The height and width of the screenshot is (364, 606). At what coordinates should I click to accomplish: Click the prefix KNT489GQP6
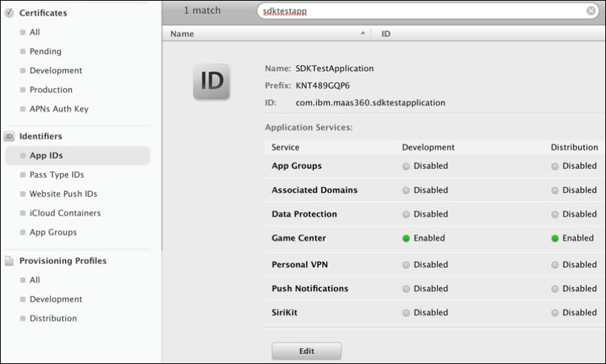(323, 86)
